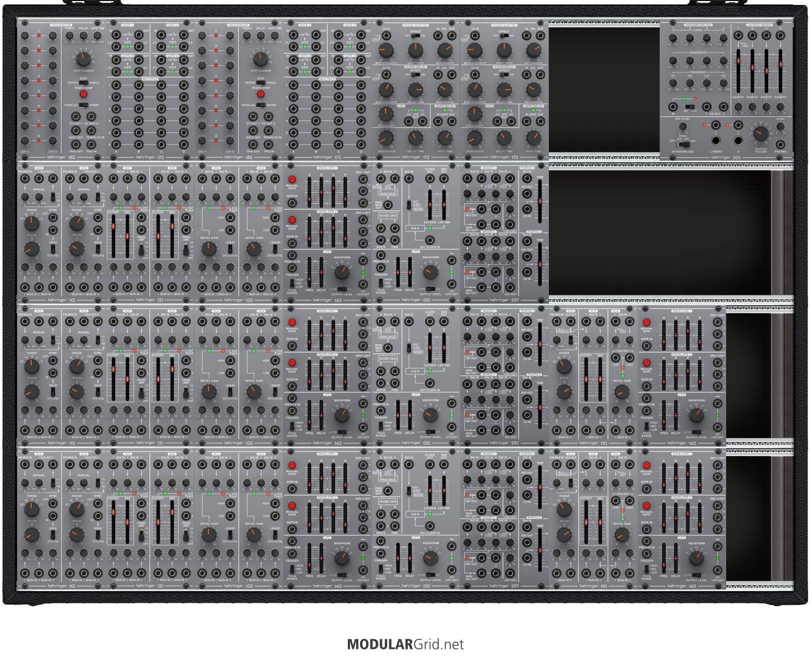Turn the LFO Waveform knob on second-row 140
812x656 pixels.
pyautogui.click(x=342, y=273)
